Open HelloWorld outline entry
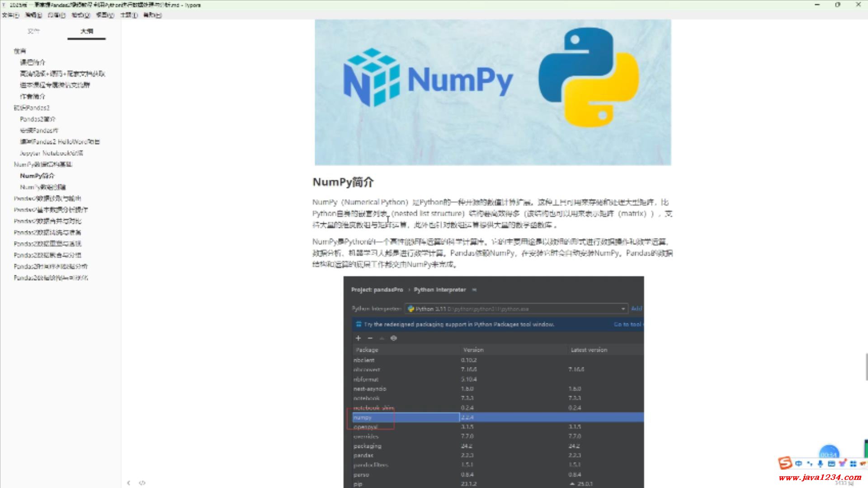868x488 pixels. pyautogui.click(x=60, y=141)
